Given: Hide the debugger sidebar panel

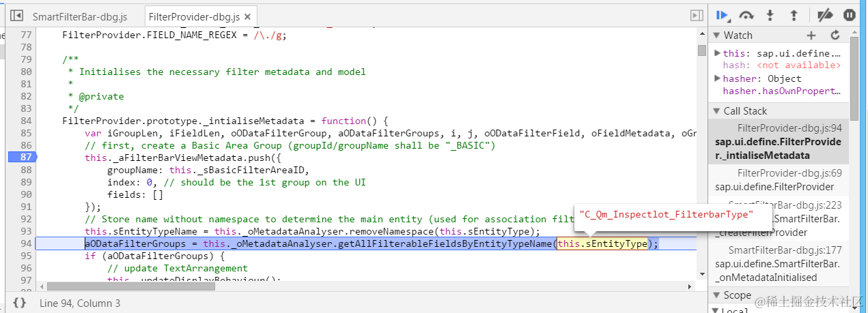Looking at the screenshot, I should click(x=697, y=15).
